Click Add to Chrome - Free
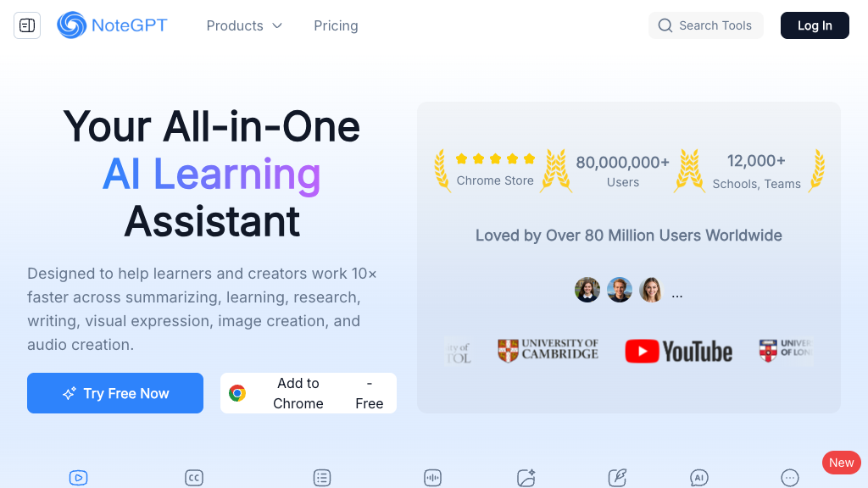The image size is (868, 488). pyautogui.click(x=309, y=393)
